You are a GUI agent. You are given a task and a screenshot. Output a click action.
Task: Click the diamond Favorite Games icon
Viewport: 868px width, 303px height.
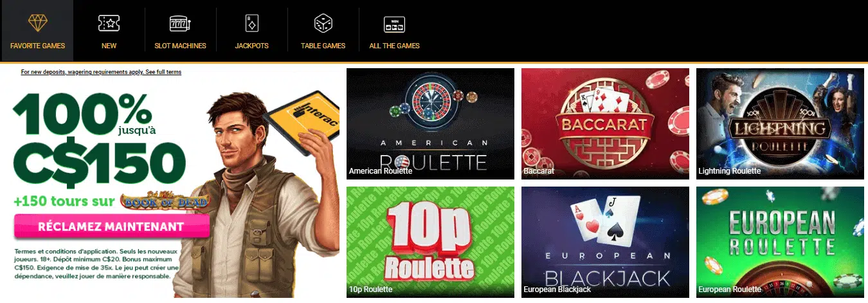tap(37, 24)
